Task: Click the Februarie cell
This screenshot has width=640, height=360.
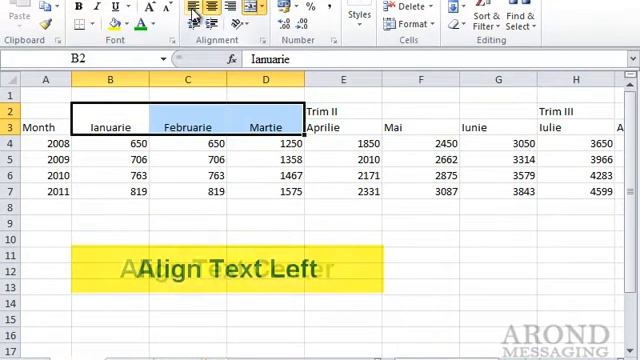Action: [188, 127]
